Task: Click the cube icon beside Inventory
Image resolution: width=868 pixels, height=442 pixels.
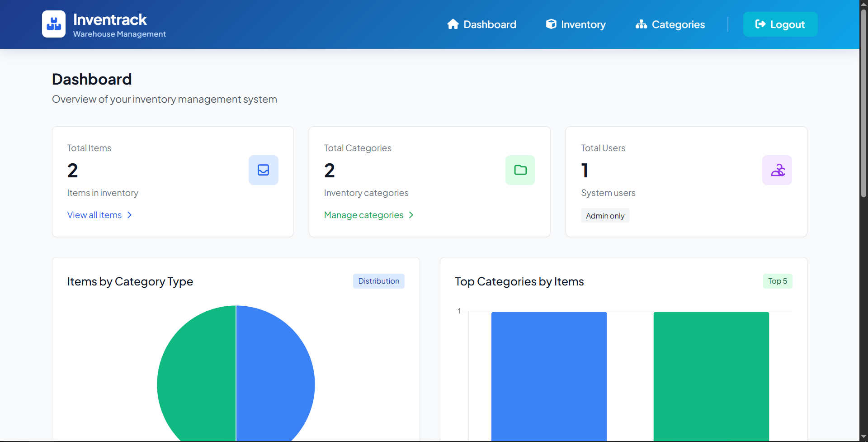Action: pos(551,24)
